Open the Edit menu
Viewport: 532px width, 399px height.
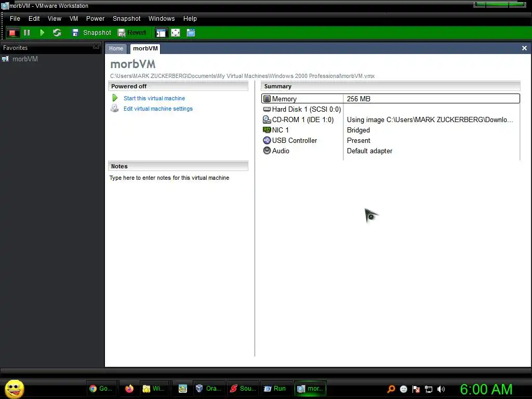click(34, 19)
